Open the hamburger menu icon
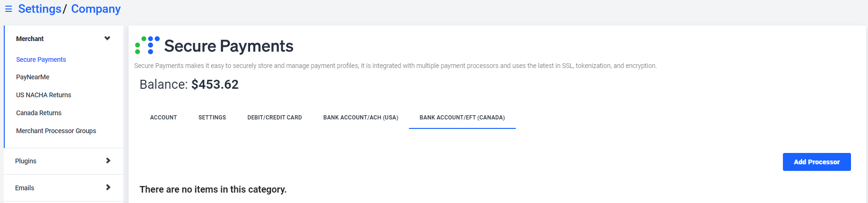Screen dimensions: 868x203 9,9
